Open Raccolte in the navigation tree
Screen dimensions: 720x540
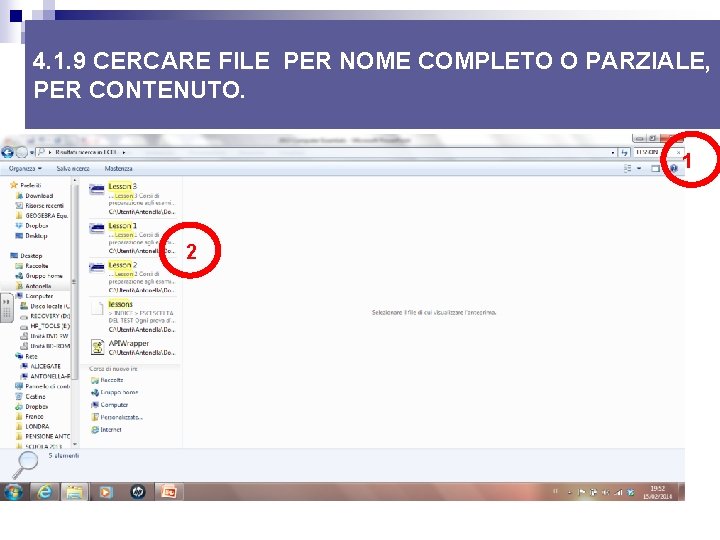32,266
